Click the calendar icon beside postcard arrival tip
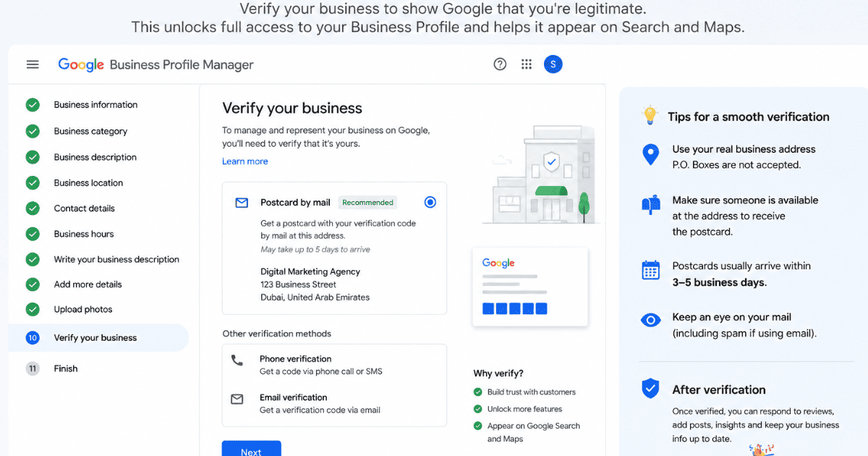The image size is (868, 456). pyautogui.click(x=651, y=270)
